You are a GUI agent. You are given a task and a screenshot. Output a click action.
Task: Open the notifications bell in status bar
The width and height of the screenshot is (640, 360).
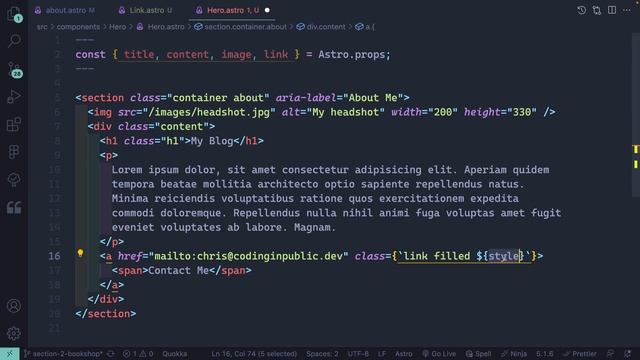pos(628,354)
